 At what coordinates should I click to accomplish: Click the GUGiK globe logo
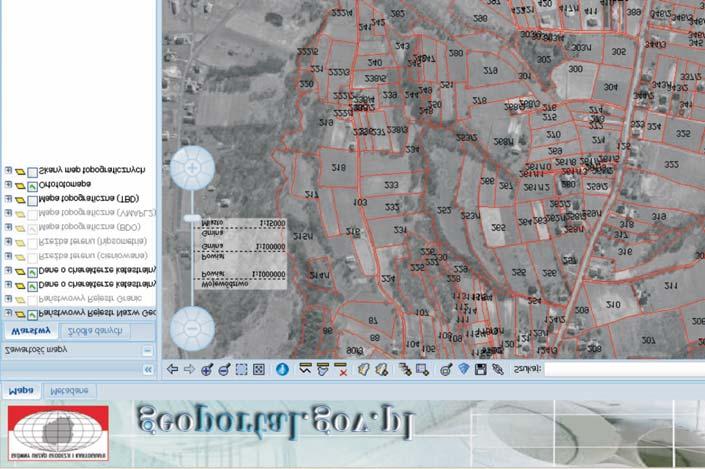(x=58, y=433)
